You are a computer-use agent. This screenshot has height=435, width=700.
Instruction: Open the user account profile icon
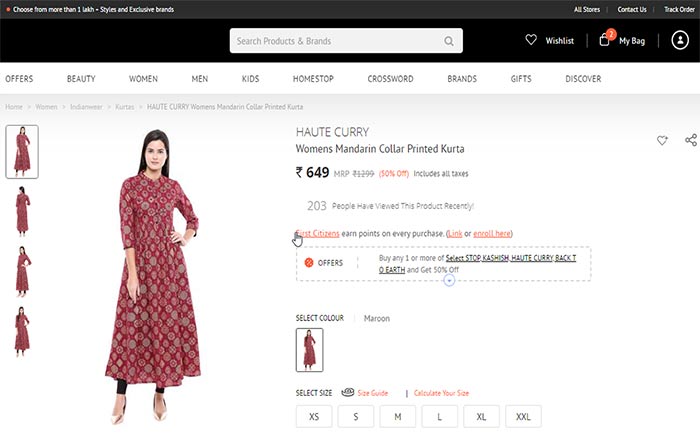pyautogui.click(x=680, y=40)
